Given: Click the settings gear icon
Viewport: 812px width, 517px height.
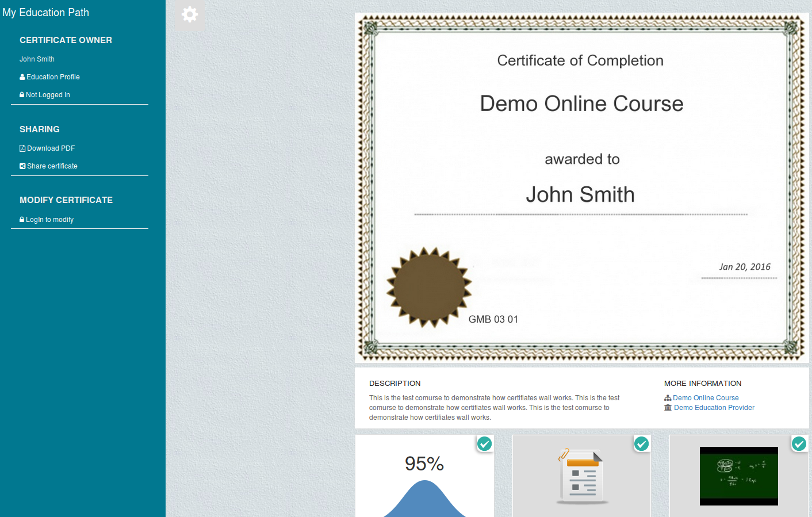Looking at the screenshot, I should pyautogui.click(x=190, y=14).
